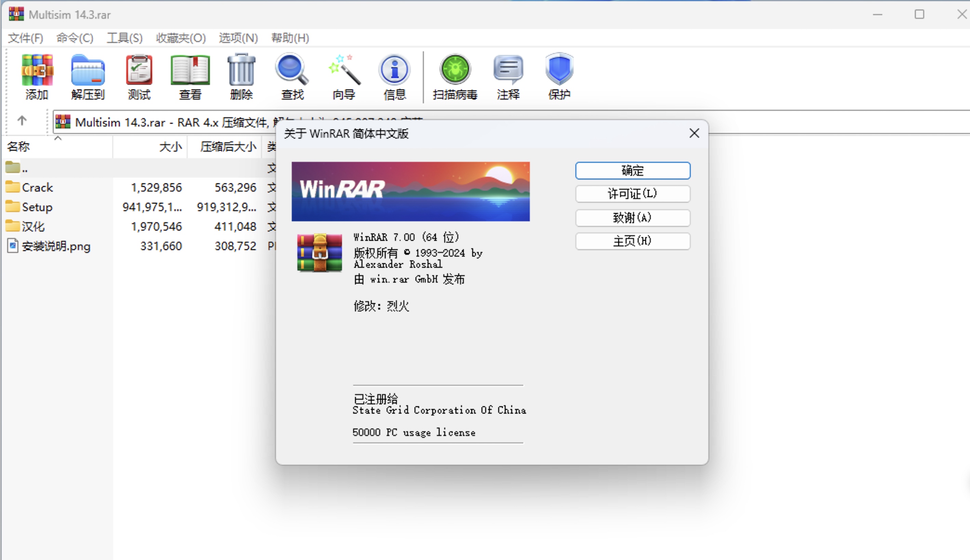The image size is (970, 560).
Task: Click the 删除 (Delete) icon
Action: pyautogui.click(x=241, y=76)
